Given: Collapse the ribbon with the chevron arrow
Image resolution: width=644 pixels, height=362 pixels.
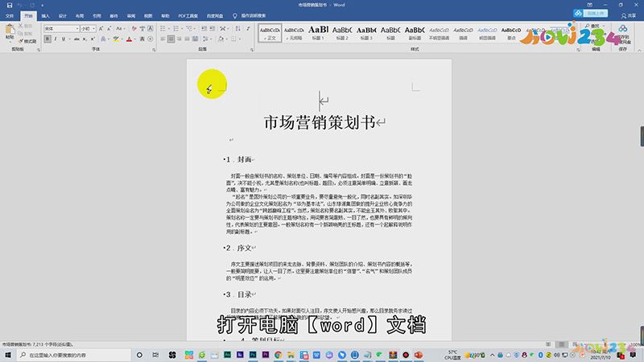Looking at the screenshot, I should click(x=639, y=50).
